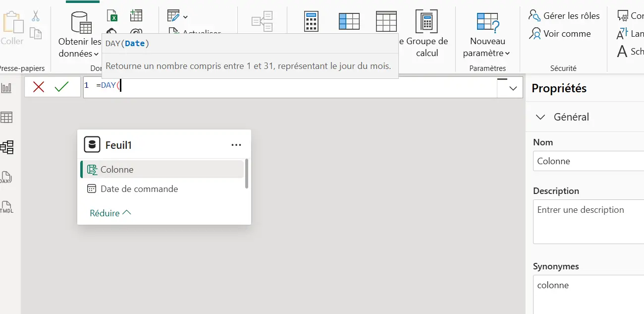
Task: Open the transform data dropdown chevron
Action: click(185, 17)
